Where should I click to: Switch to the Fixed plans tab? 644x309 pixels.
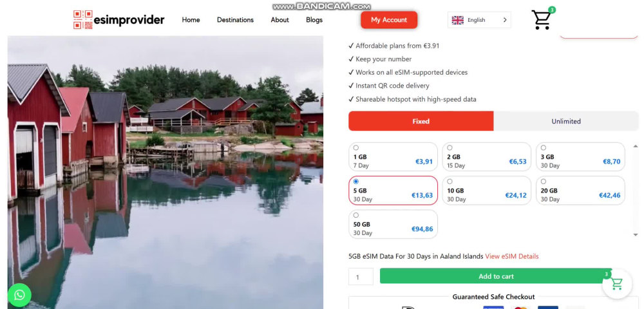pyautogui.click(x=421, y=121)
